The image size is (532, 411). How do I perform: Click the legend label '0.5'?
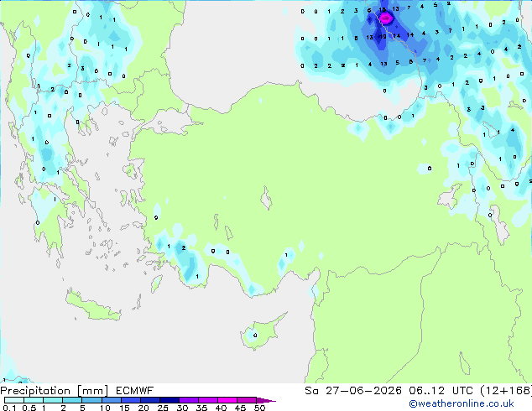pos(29,408)
